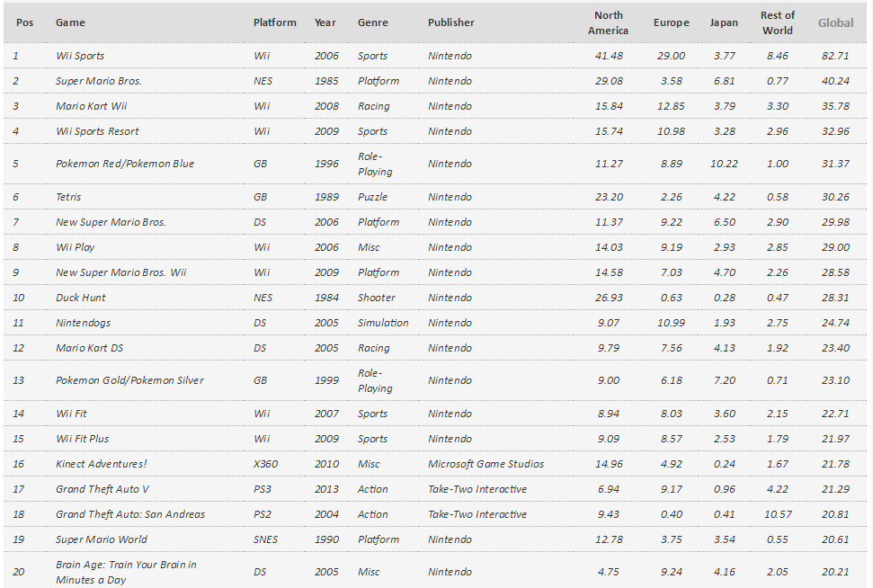Select the X360 platform cell
The height and width of the screenshot is (588, 873).
coord(265,464)
